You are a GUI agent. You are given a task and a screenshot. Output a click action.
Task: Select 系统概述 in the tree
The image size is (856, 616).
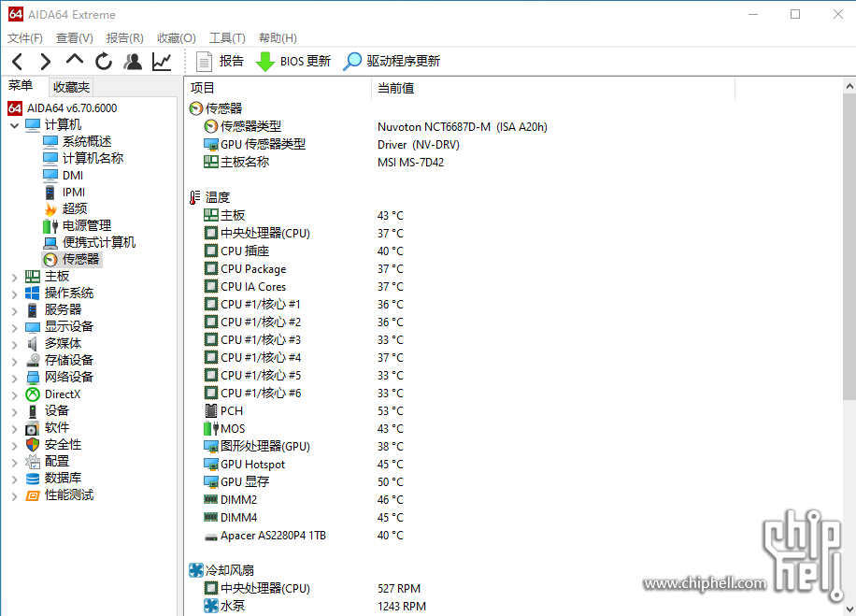[x=77, y=141]
